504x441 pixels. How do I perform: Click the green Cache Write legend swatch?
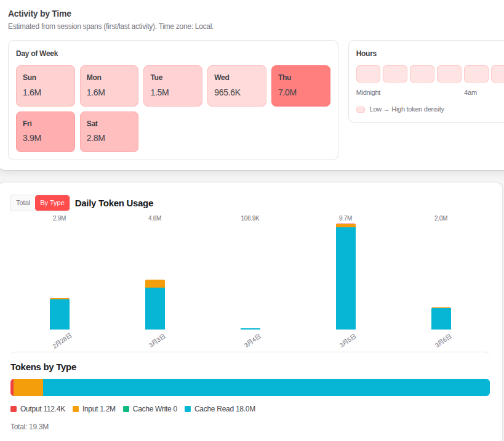tap(126, 409)
